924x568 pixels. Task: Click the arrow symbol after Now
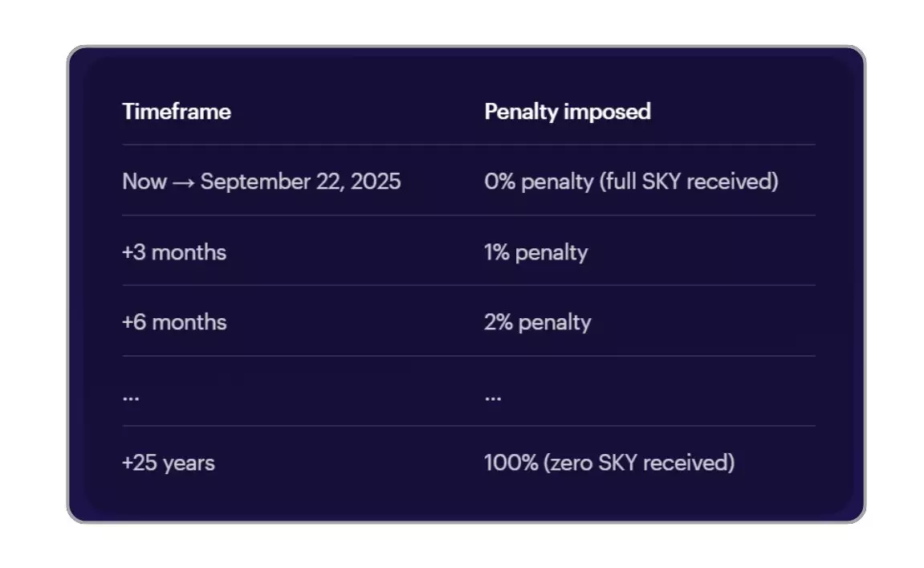(x=184, y=182)
